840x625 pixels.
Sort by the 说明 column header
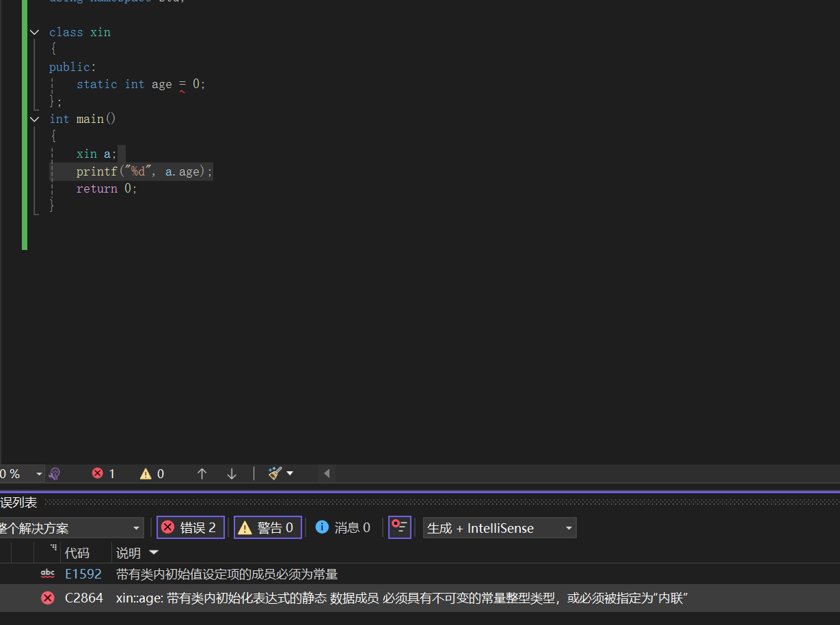[x=128, y=553]
